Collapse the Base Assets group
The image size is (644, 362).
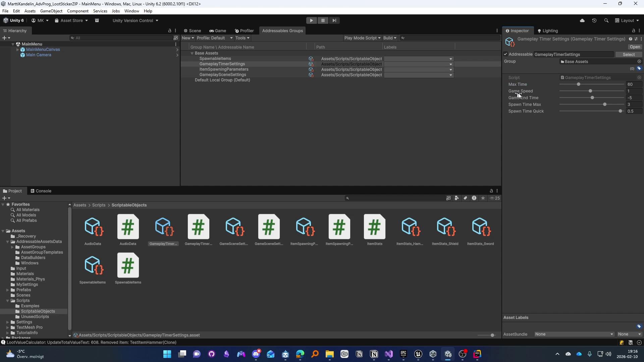[192, 53]
